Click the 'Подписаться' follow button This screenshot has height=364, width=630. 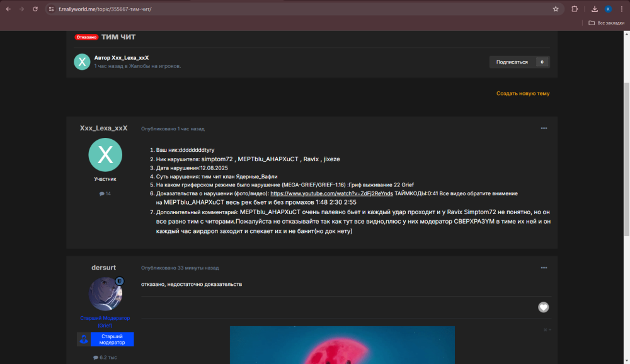click(x=512, y=62)
